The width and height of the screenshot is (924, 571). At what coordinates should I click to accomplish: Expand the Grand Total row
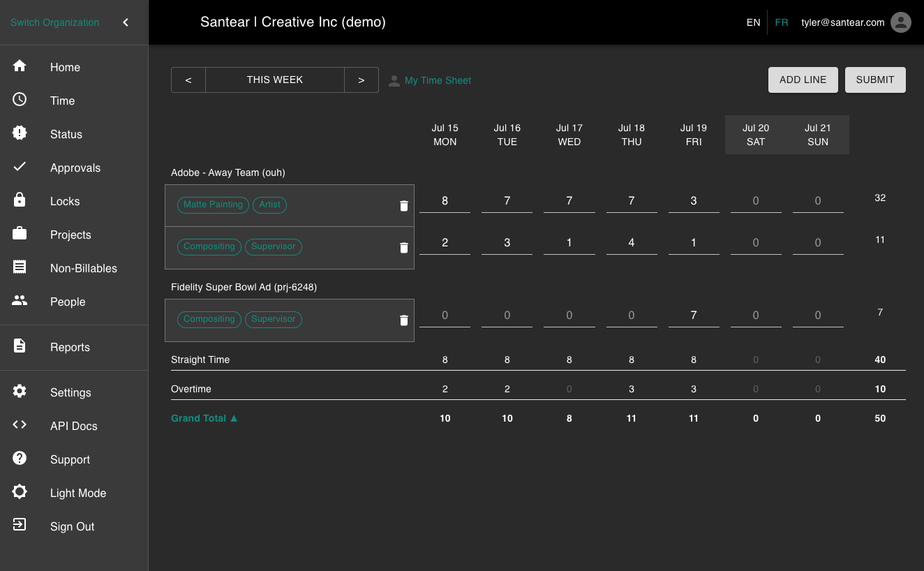click(204, 418)
